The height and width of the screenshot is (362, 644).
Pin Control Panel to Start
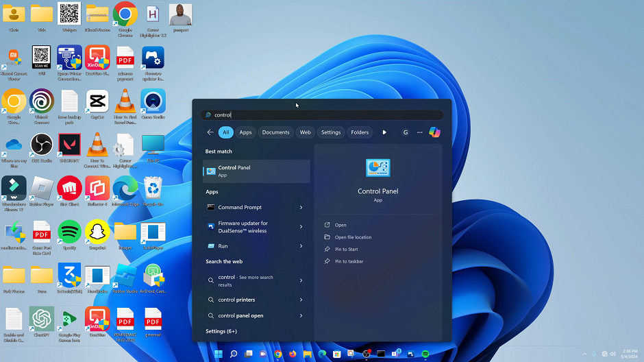pyautogui.click(x=346, y=249)
